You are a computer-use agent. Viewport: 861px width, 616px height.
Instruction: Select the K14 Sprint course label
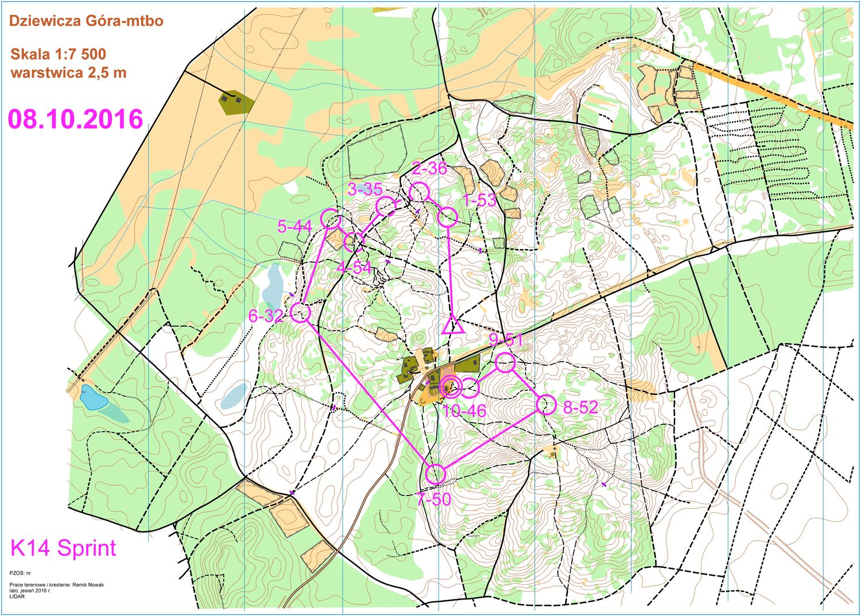[x=63, y=548]
